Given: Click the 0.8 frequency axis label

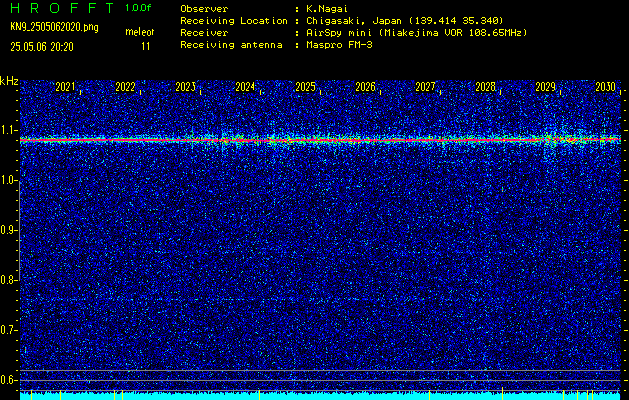Looking at the screenshot, I should pyautogui.click(x=8, y=280).
